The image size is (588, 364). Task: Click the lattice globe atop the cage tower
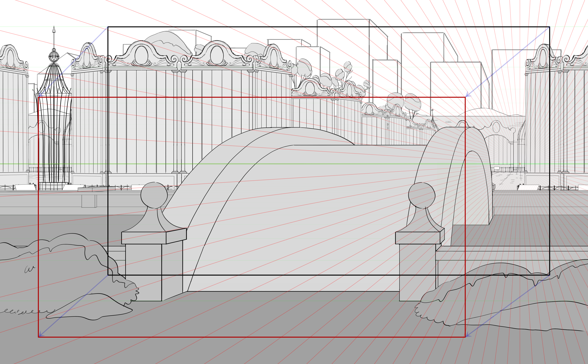(x=54, y=57)
